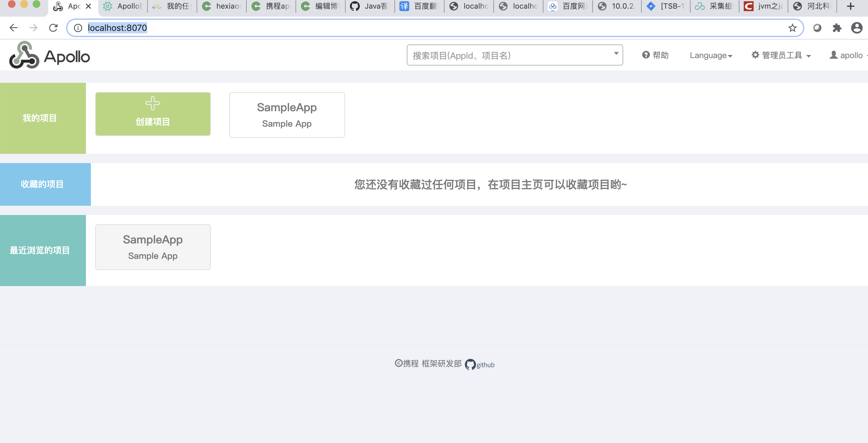Screen dimensions: 868x443
Task: Switch to the Java客 GitHub tab
Action: 370,6
